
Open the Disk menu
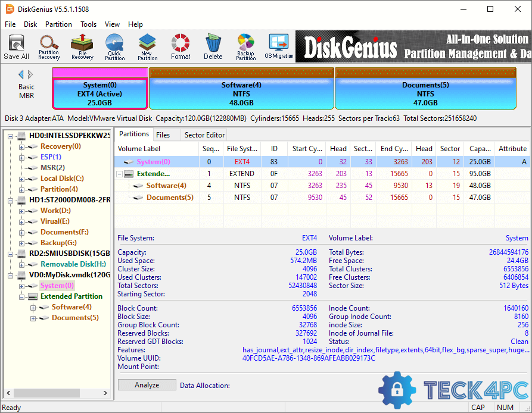tap(30, 24)
